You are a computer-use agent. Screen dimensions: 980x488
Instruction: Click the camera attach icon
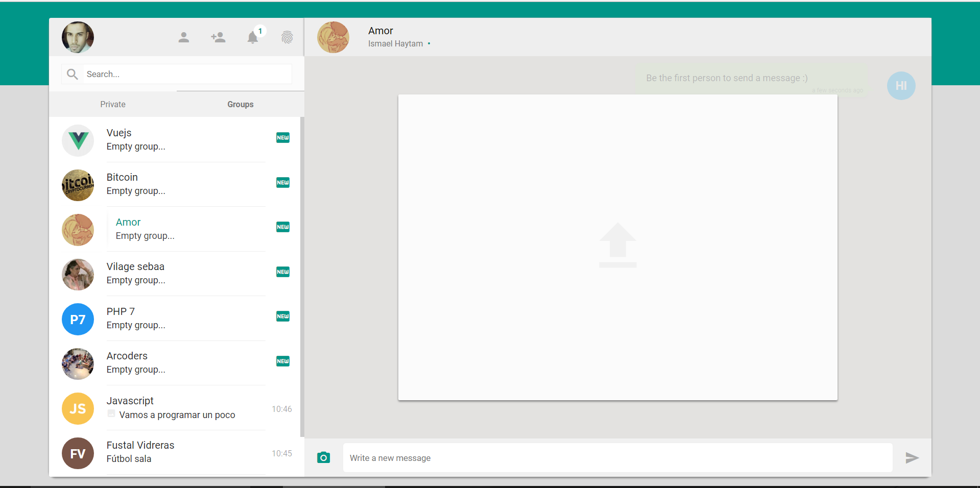[323, 457]
